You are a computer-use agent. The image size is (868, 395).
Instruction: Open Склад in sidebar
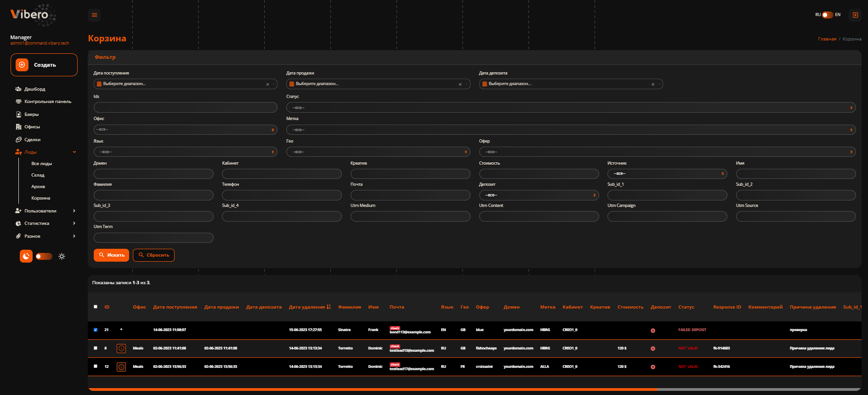[x=38, y=175]
